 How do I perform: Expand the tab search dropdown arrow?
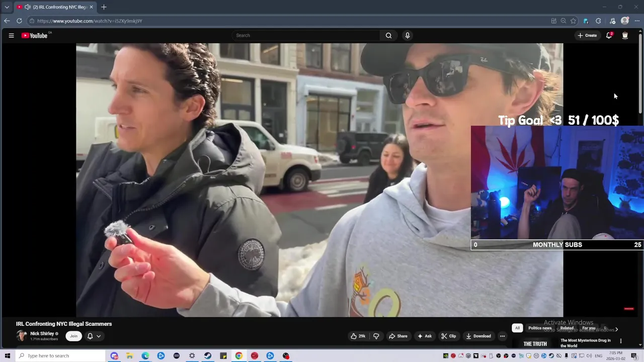tap(7, 7)
